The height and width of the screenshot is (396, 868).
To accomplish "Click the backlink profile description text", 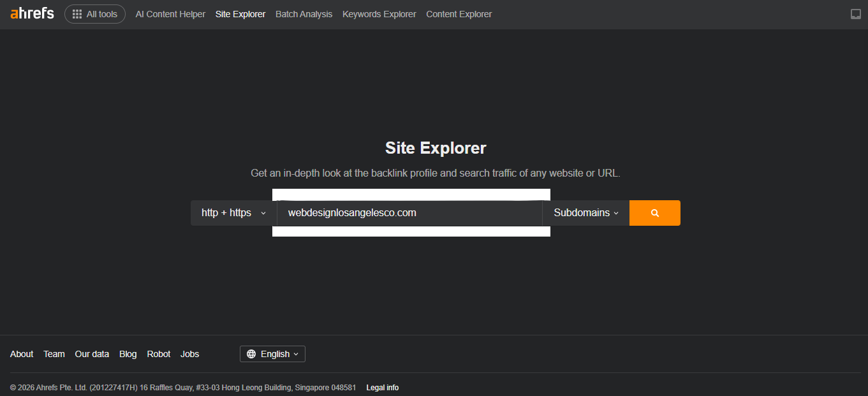I will coord(436,173).
